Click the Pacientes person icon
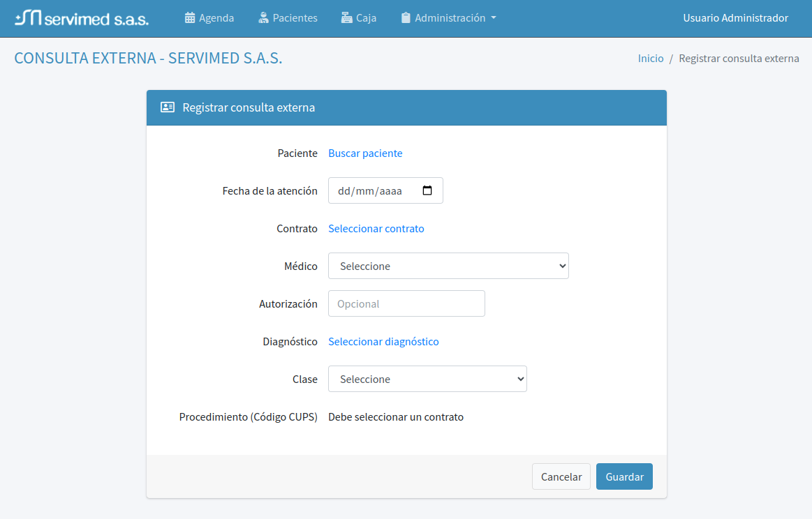The height and width of the screenshot is (519, 812). point(263,18)
